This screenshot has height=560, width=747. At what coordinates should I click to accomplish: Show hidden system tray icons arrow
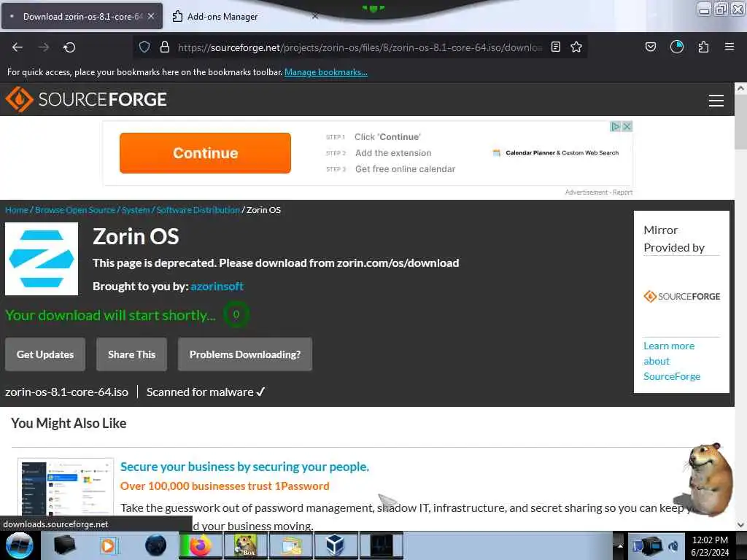(620, 545)
